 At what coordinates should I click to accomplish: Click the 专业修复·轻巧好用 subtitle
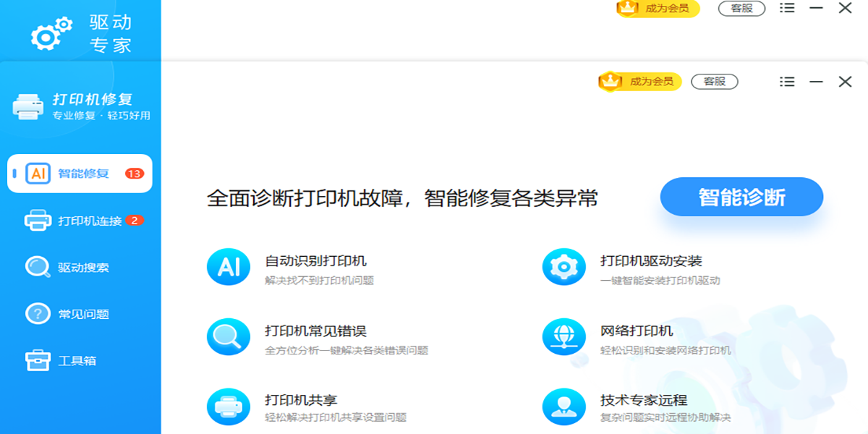point(101,116)
